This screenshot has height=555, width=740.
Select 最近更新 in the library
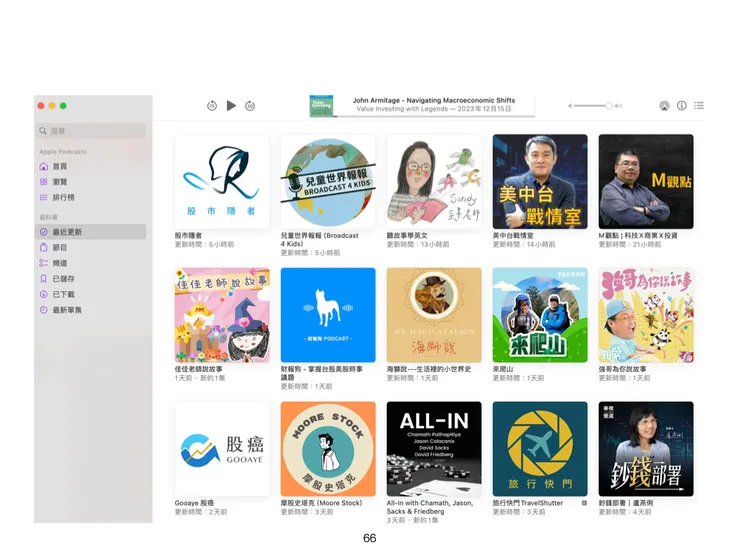click(x=91, y=232)
